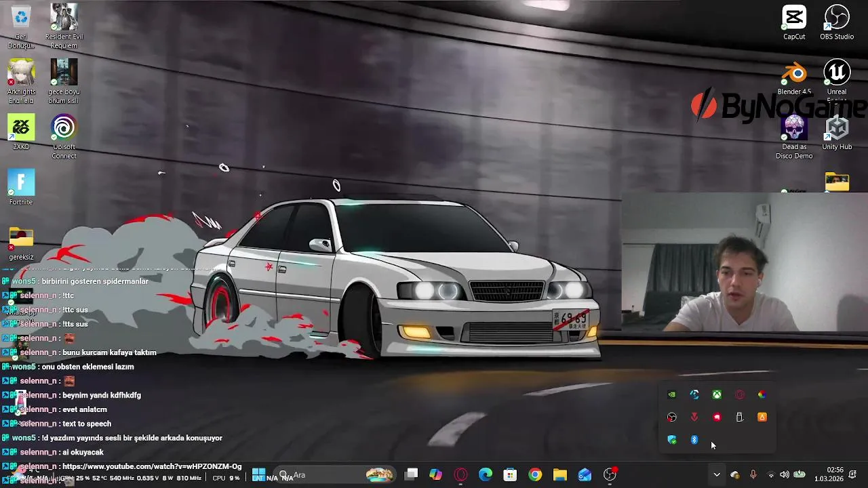Screen dimensions: 868x488
Task: Click the Bluetooth tray icon
Action: click(x=694, y=440)
